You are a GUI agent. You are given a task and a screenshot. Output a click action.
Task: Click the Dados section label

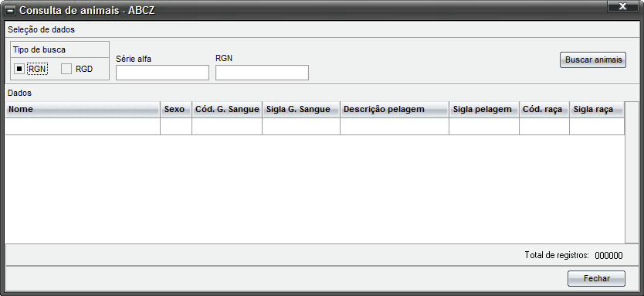20,93
